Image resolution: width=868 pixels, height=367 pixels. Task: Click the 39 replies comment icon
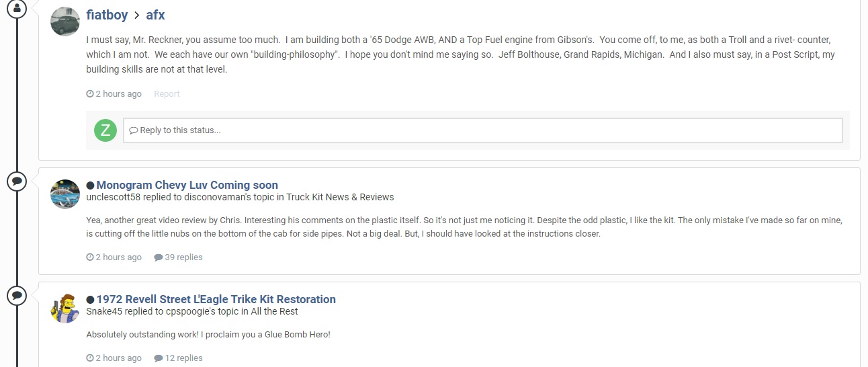pyautogui.click(x=159, y=257)
